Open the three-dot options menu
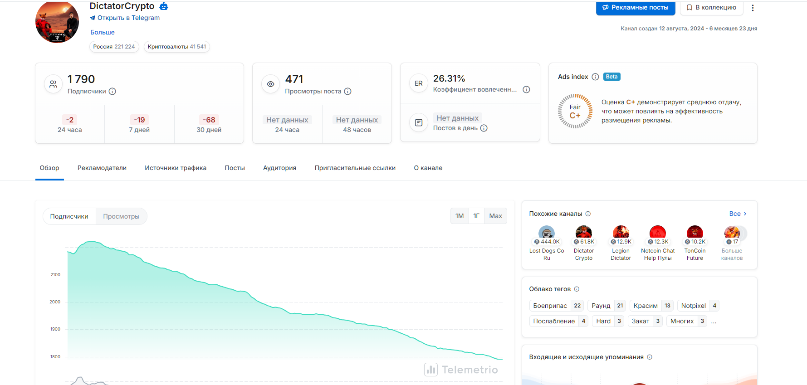807x385 pixels. pos(752,8)
